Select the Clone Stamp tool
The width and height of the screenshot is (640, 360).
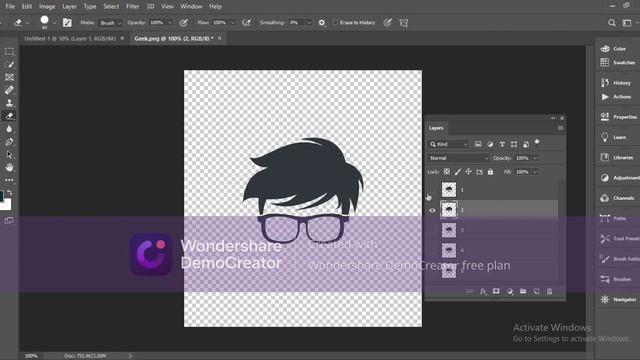pos(9,103)
